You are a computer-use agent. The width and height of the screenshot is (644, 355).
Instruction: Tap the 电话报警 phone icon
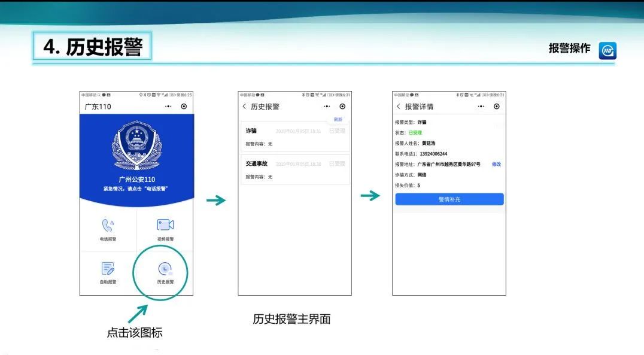click(x=108, y=226)
